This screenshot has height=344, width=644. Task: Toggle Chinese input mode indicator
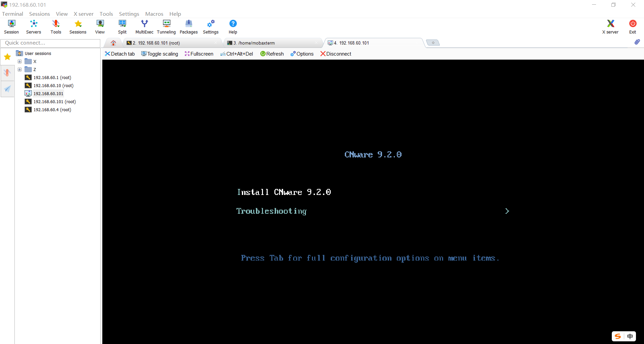click(x=630, y=336)
